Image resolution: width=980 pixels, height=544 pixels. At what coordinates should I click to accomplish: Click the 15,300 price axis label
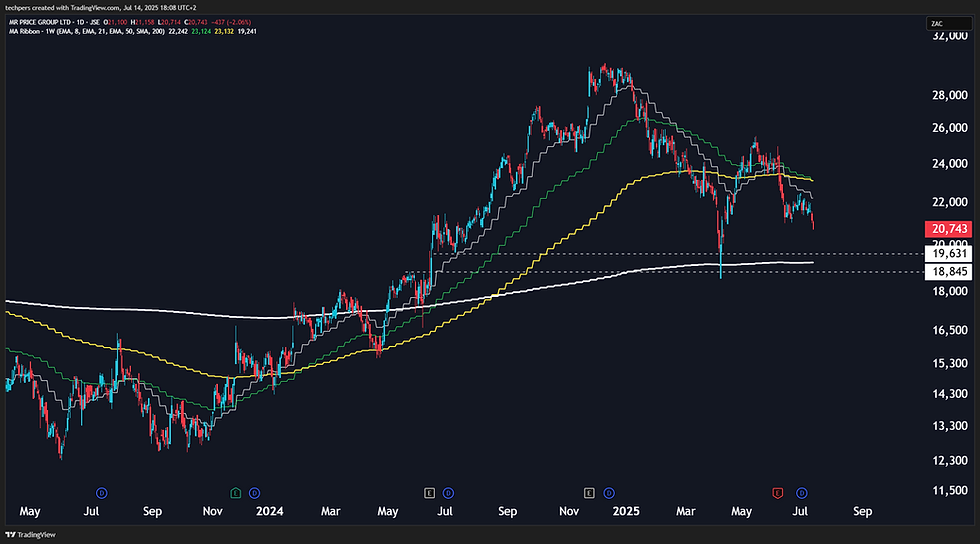(949, 363)
